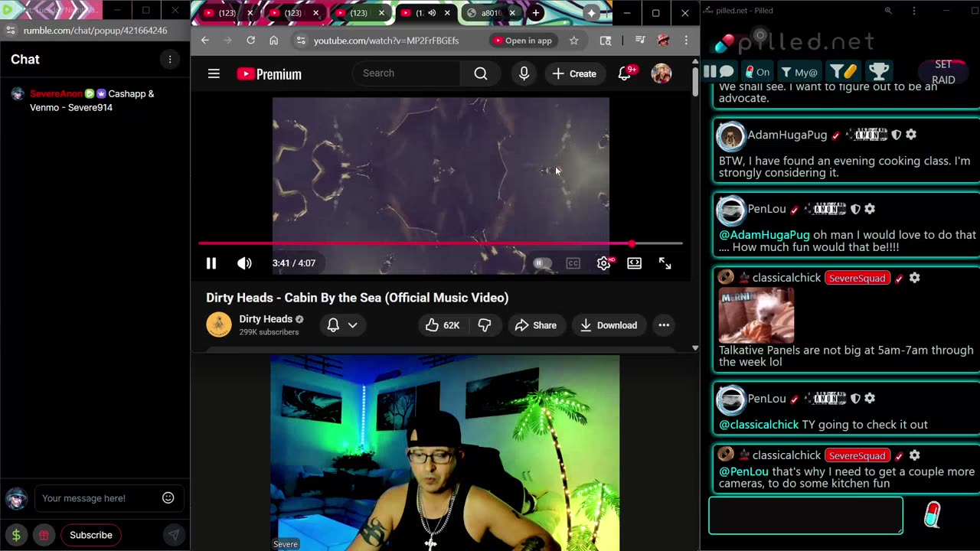Screen dimensions: 980x551
Task: Mute the tab via its speaker icon
Action: point(432,13)
